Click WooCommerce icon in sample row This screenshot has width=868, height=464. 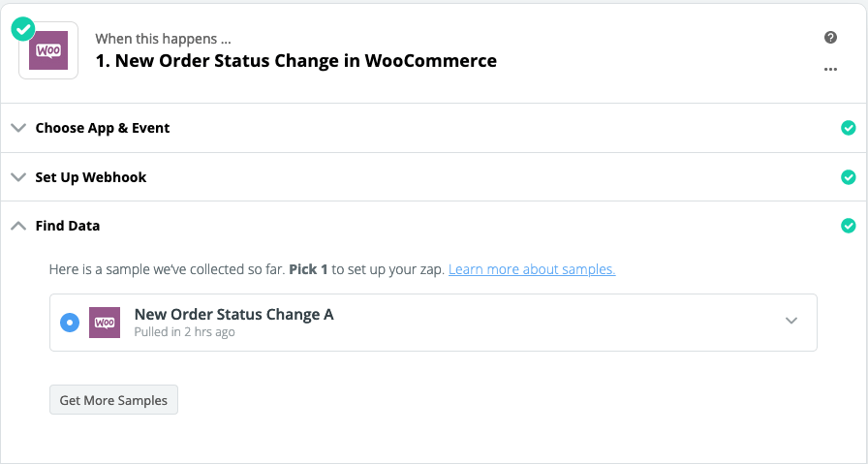point(104,323)
